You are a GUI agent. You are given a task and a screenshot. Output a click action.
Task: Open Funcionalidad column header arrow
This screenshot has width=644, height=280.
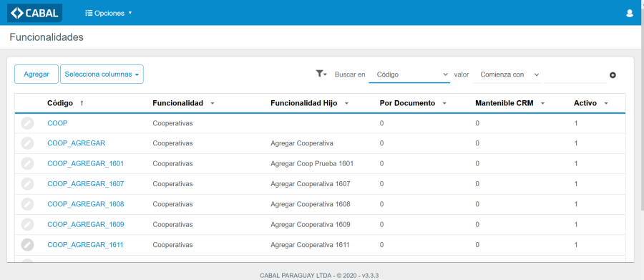[213, 104]
